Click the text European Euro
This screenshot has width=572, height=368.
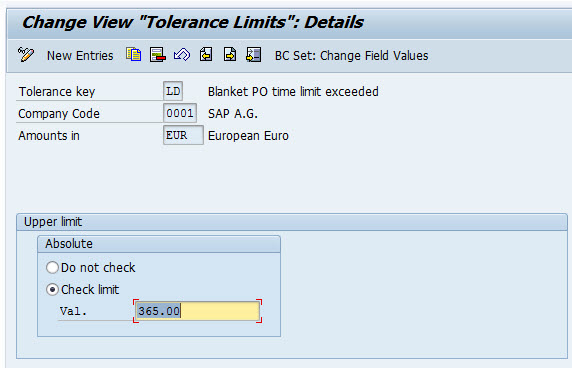248,136
